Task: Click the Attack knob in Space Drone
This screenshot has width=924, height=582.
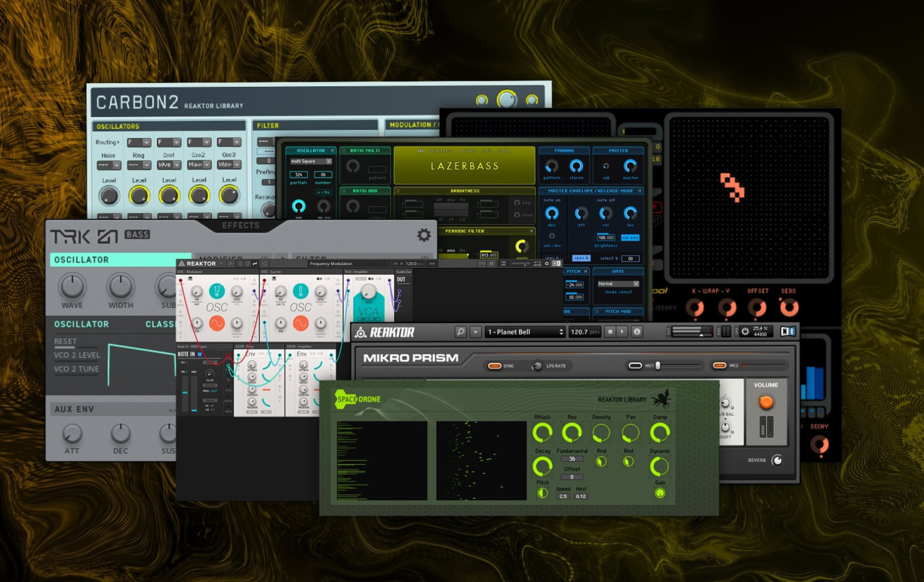Action: 542,432
